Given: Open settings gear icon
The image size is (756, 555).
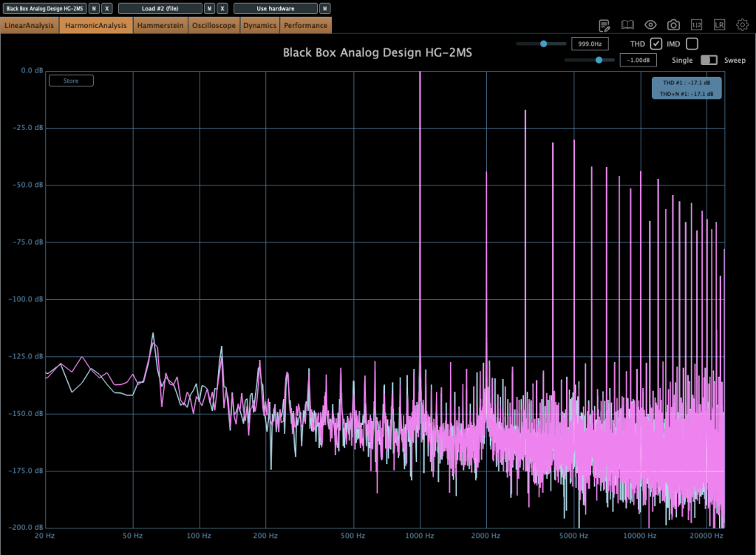Looking at the screenshot, I should pyautogui.click(x=742, y=25).
